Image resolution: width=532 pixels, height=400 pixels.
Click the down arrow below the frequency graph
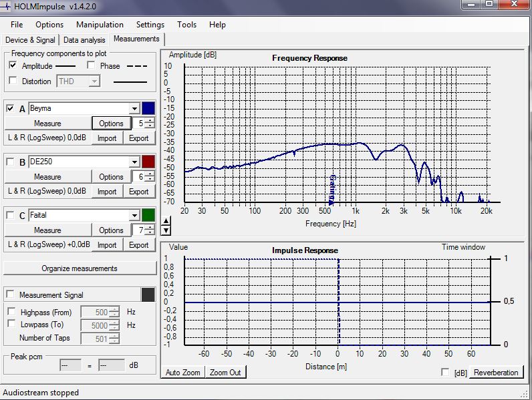[x=166, y=231]
